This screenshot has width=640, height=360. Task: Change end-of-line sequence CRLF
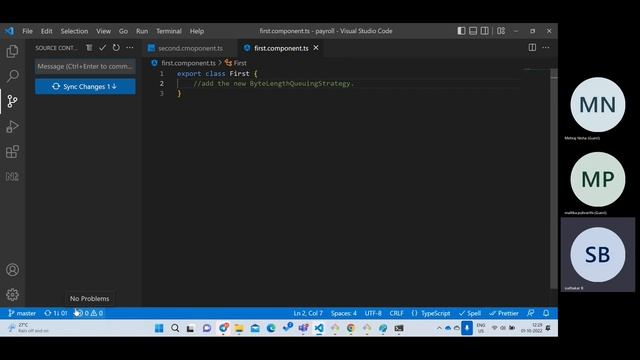pyautogui.click(x=396, y=313)
